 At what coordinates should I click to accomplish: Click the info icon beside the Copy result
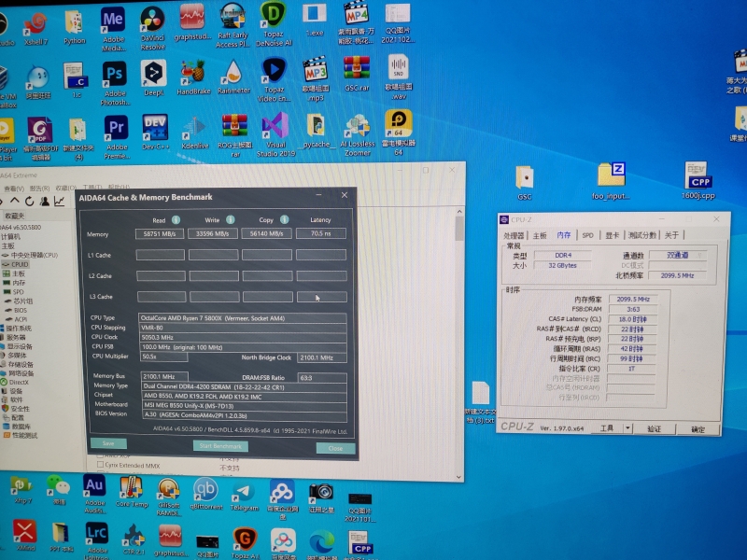pos(284,220)
